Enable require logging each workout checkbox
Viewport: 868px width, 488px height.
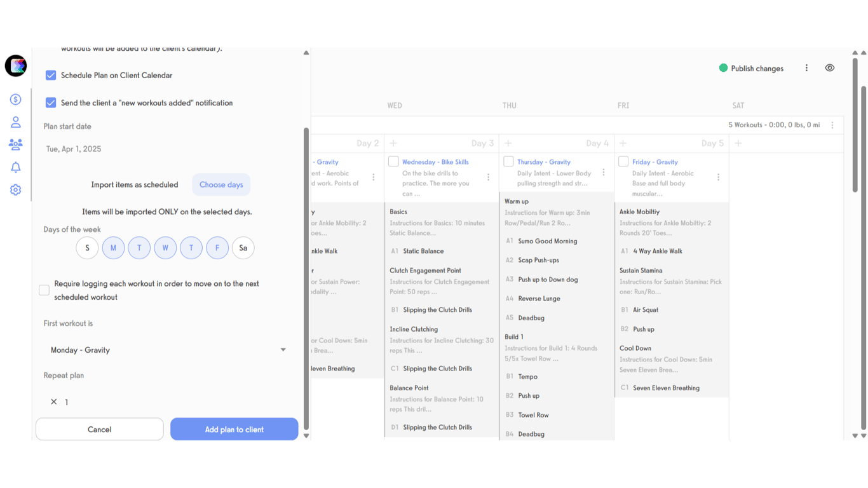[x=44, y=290]
